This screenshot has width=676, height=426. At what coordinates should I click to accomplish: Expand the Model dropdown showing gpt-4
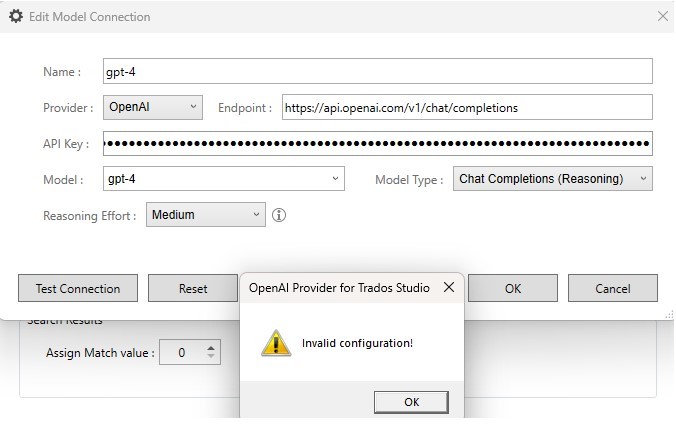335,179
